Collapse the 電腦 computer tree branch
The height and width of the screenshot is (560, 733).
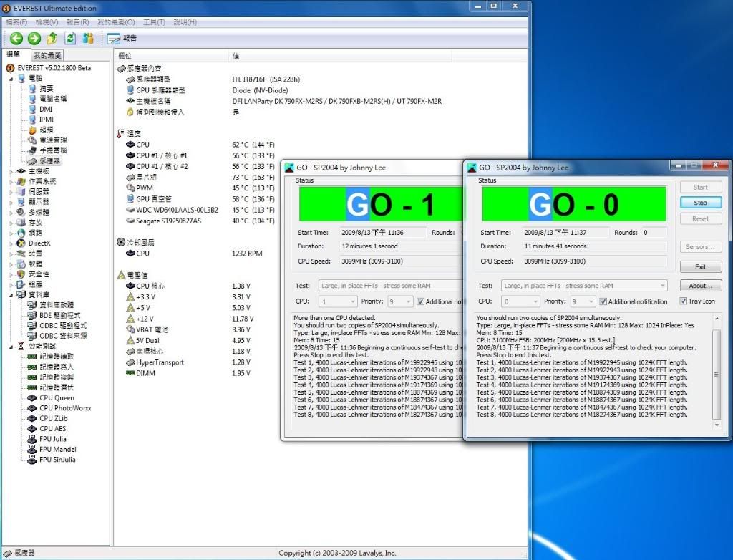click(11, 79)
